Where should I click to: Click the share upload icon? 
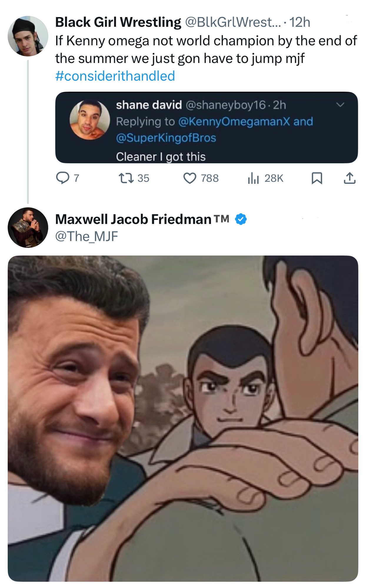pyautogui.click(x=350, y=178)
